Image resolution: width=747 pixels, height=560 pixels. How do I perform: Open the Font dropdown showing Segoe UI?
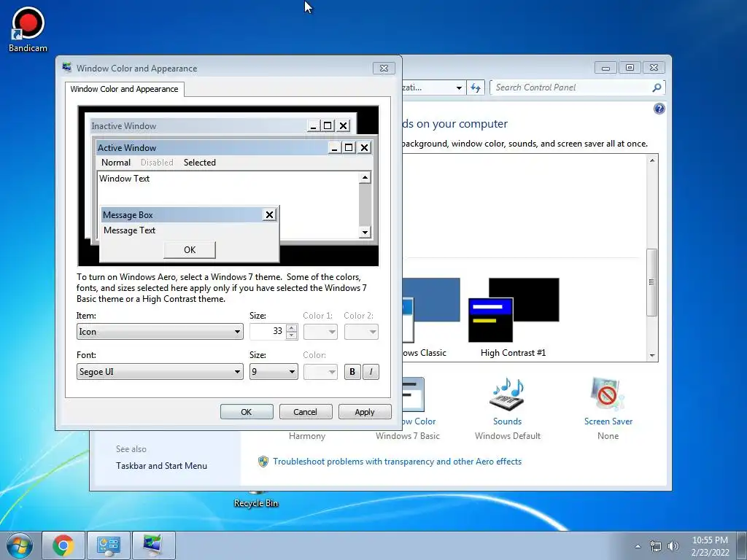point(160,372)
